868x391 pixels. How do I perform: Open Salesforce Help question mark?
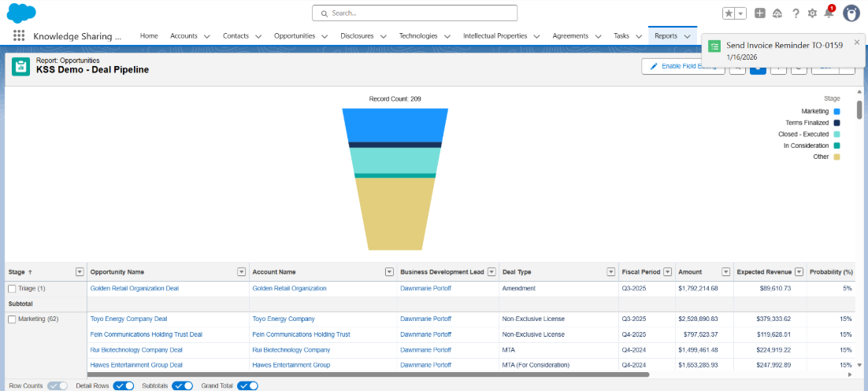796,13
